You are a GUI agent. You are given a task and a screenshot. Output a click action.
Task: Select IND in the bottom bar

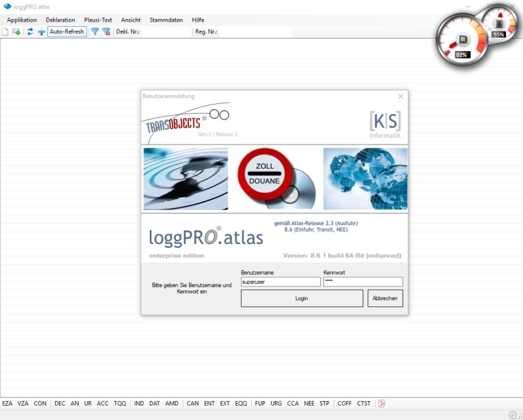(x=139, y=404)
